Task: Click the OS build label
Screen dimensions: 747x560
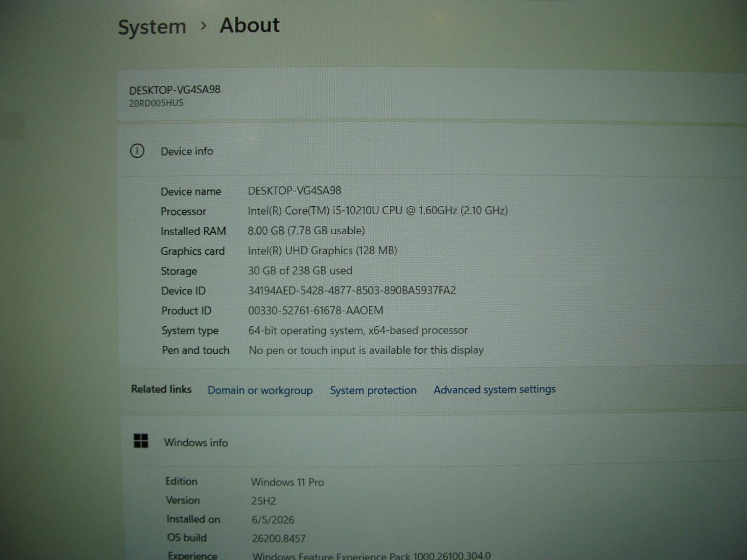Action: pyautogui.click(x=187, y=538)
